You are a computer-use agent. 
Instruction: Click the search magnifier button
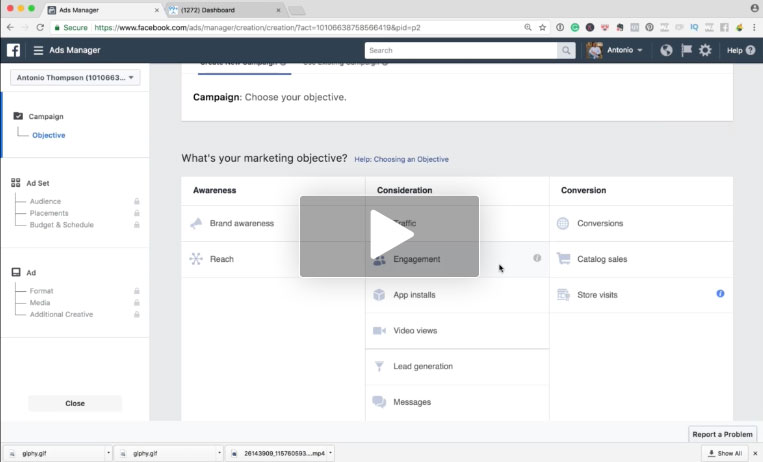[x=566, y=50]
